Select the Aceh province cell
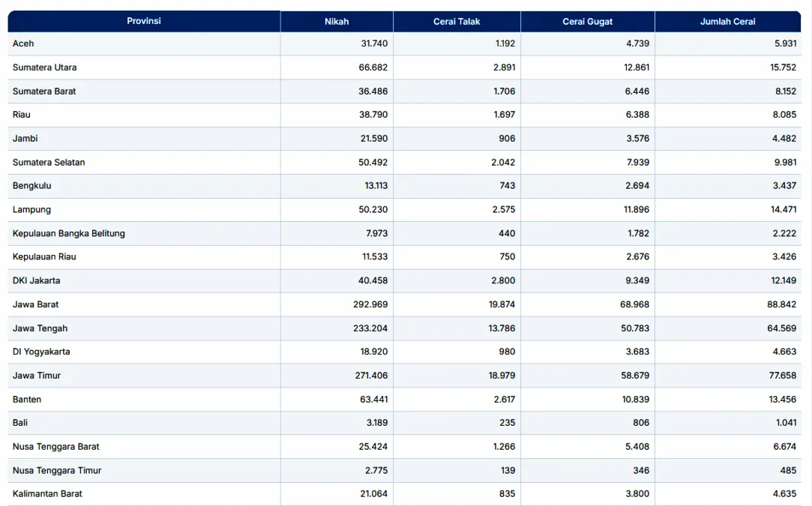The image size is (812, 506). pos(23,43)
